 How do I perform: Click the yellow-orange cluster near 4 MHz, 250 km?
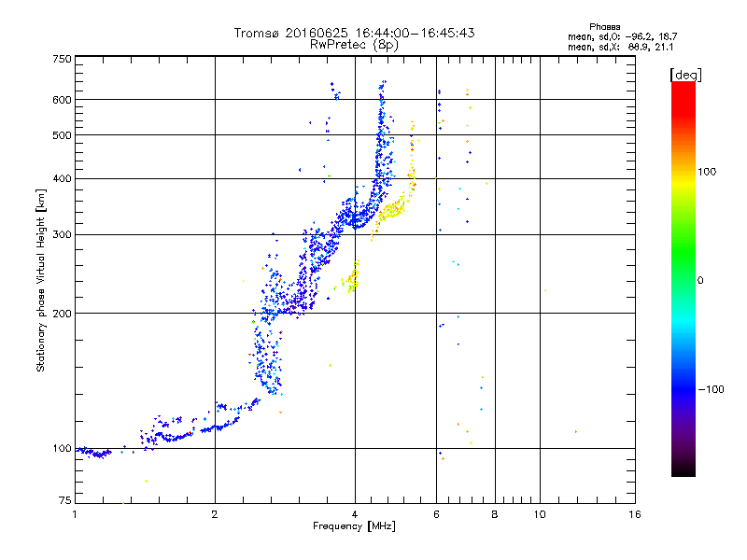(352, 277)
